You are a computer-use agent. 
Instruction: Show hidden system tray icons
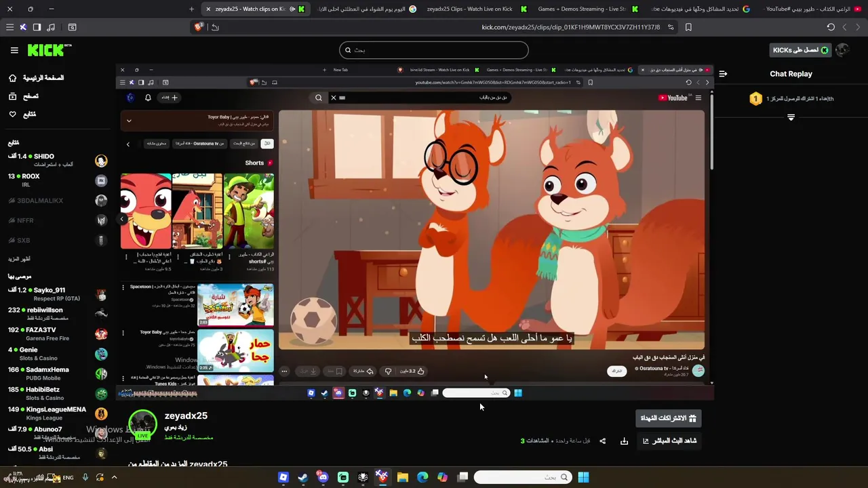115,477
